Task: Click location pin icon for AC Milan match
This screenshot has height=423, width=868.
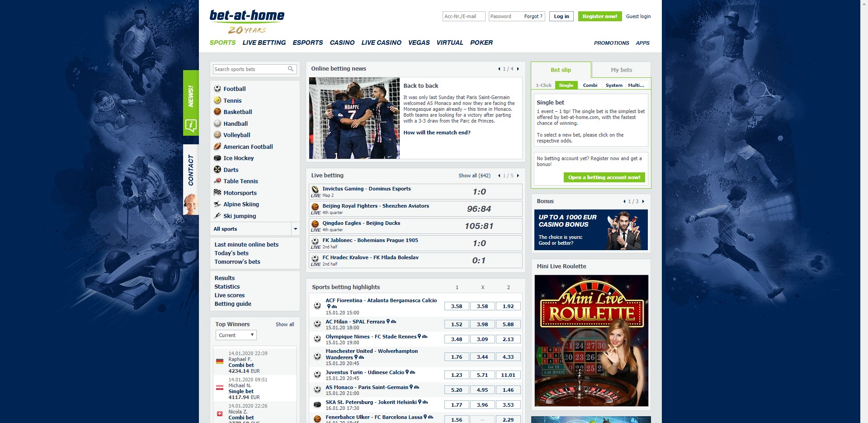Action: 388,322
